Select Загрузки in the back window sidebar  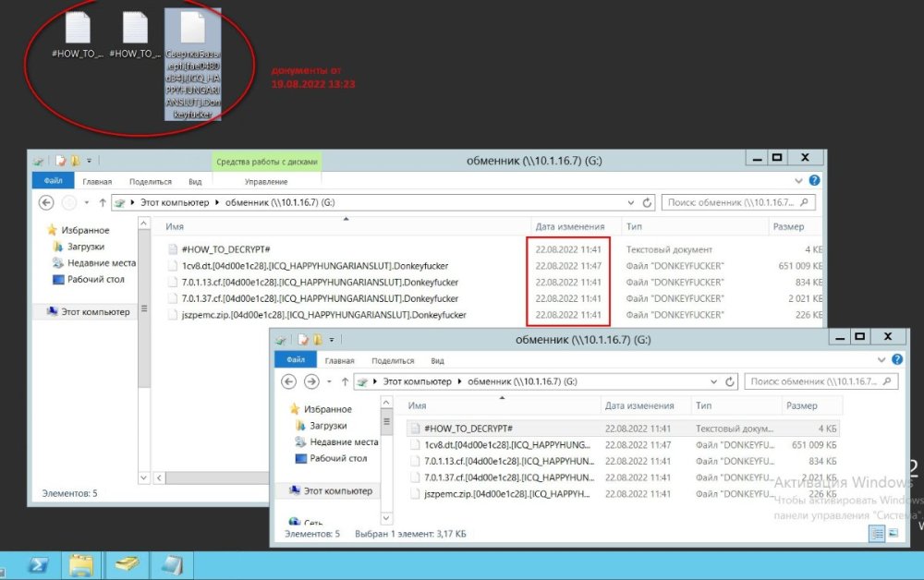pyautogui.click(x=85, y=247)
